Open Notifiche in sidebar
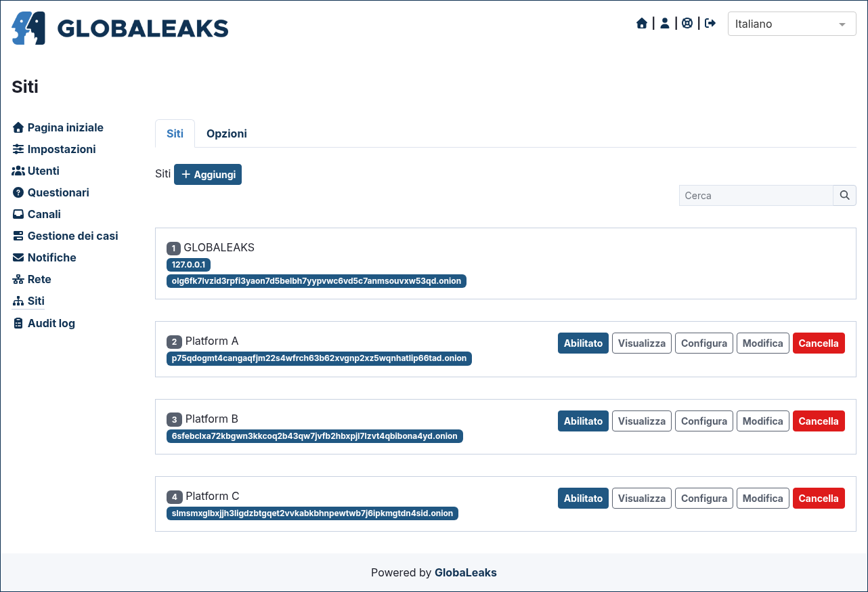 coord(44,257)
